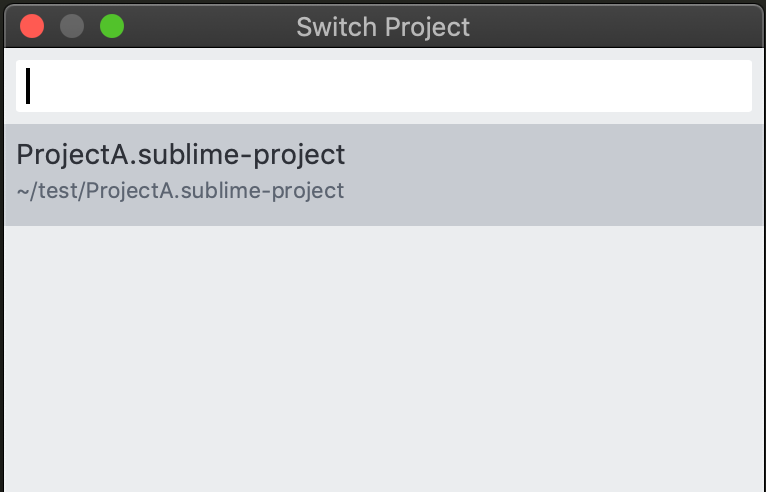Click the green zoom window button
This screenshot has width=766, height=492.
[112, 26]
